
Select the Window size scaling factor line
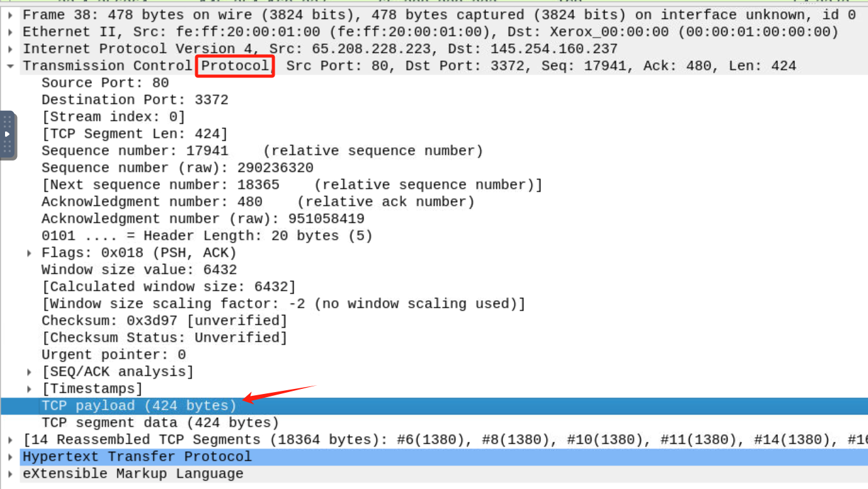click(283, 303)
